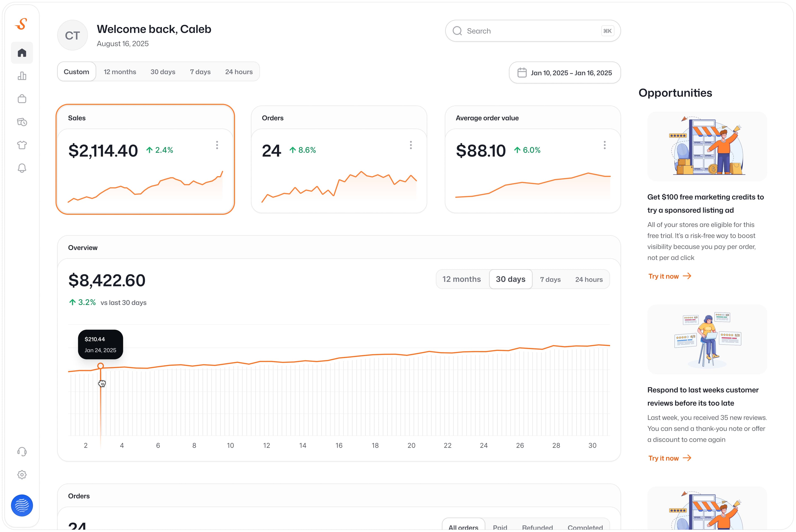
Task: Open the Jan 10 – Jan 16 date range picker
Action: coord(565,73)
